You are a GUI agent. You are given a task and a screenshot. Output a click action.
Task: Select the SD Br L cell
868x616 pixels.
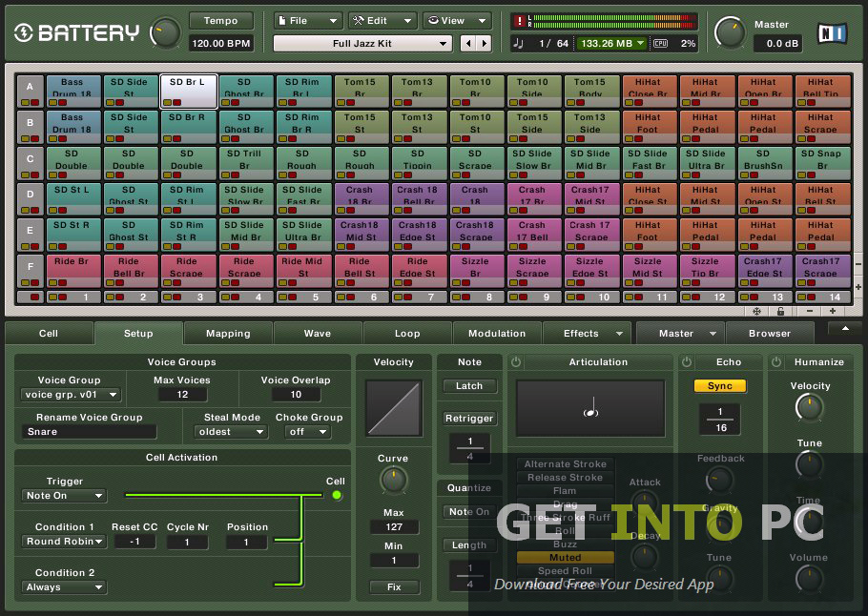point(188,92)
